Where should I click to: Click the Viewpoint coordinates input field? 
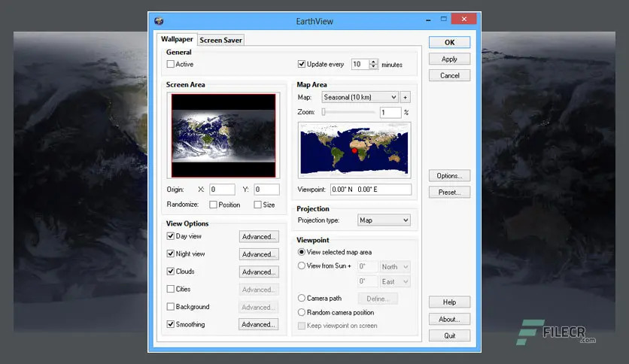pos(371,190)
